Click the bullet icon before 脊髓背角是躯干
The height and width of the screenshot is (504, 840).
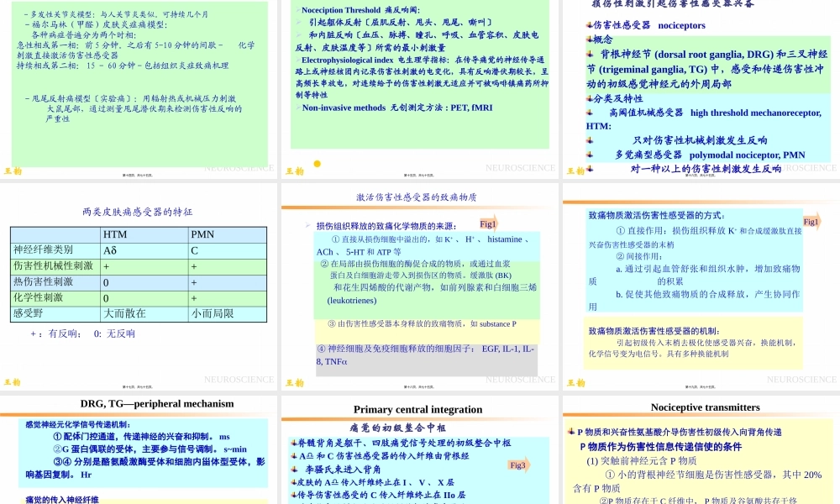[x=292, y=443]
